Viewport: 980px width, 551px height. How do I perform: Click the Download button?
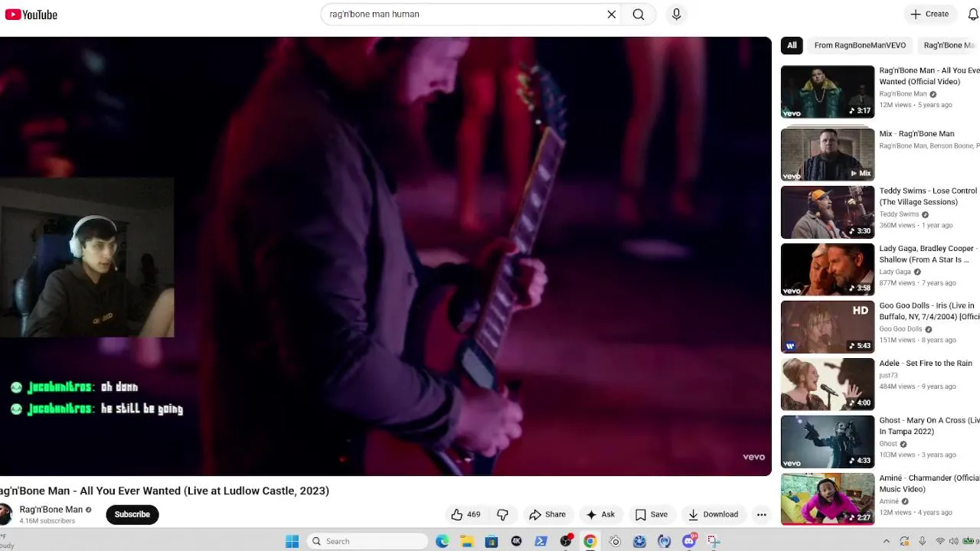713,514
